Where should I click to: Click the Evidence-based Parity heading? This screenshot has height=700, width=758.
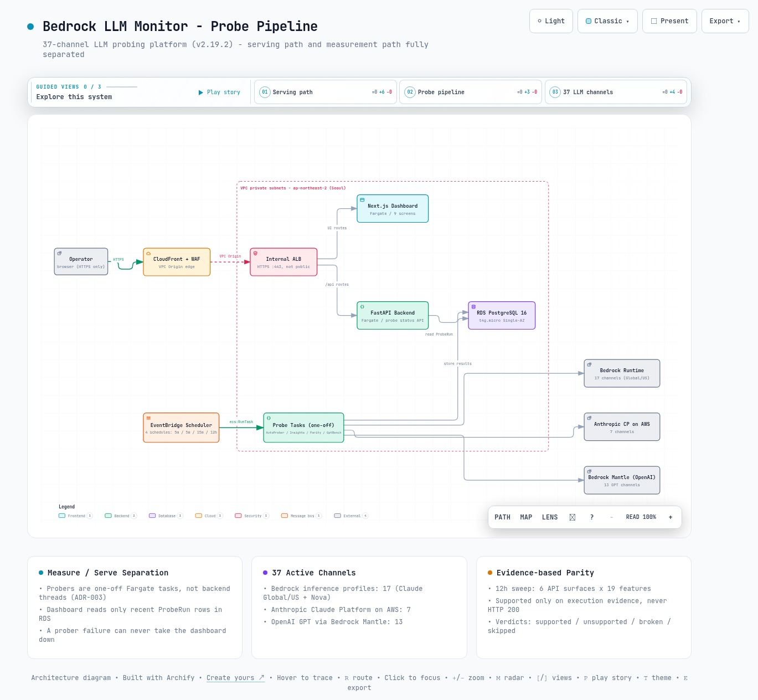tap(545, 573)
